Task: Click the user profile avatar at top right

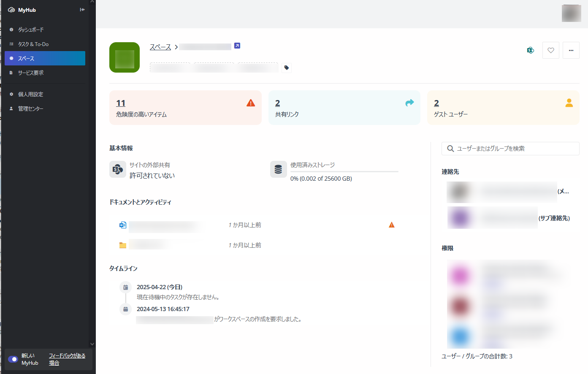Action: pos(572,13)
